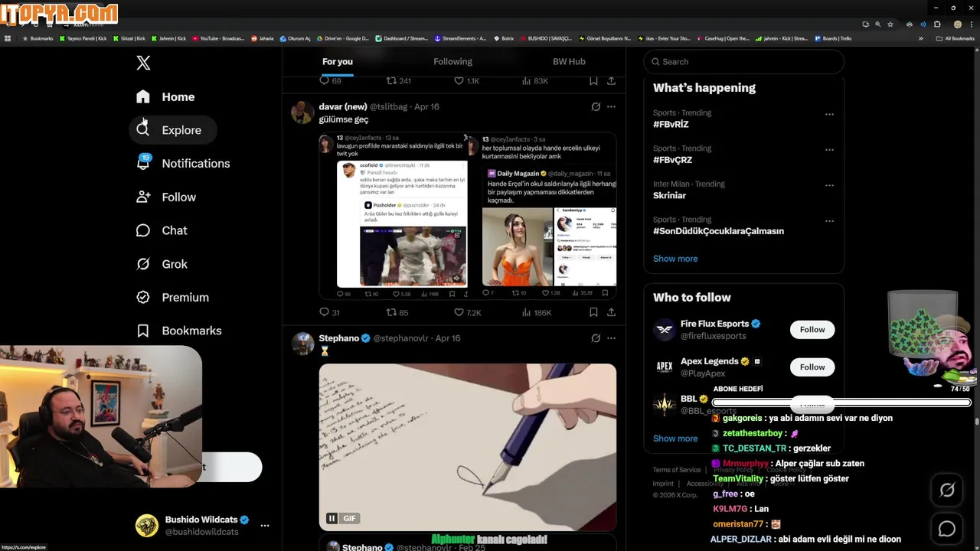Viewport: 980px width, 551px height.
Task: Open the StreamElements bookmark
Action: coord(460,38)
